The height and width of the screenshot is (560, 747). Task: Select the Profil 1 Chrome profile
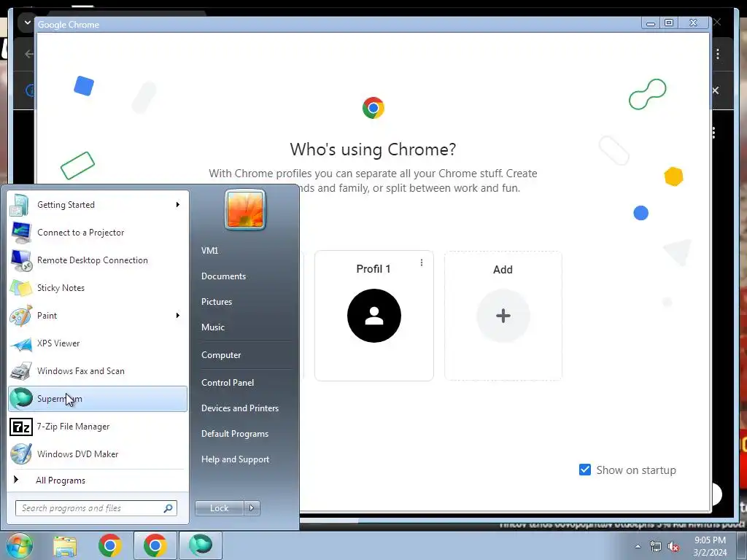374,316
